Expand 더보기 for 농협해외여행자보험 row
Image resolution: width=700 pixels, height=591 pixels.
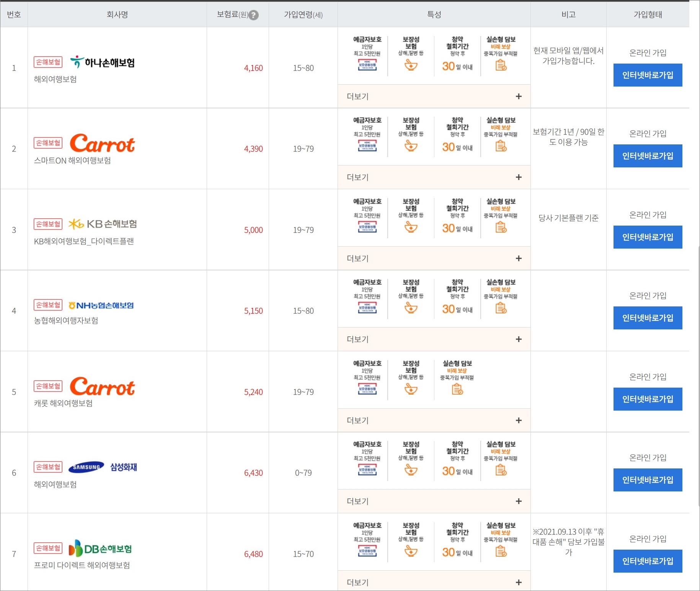434,339
